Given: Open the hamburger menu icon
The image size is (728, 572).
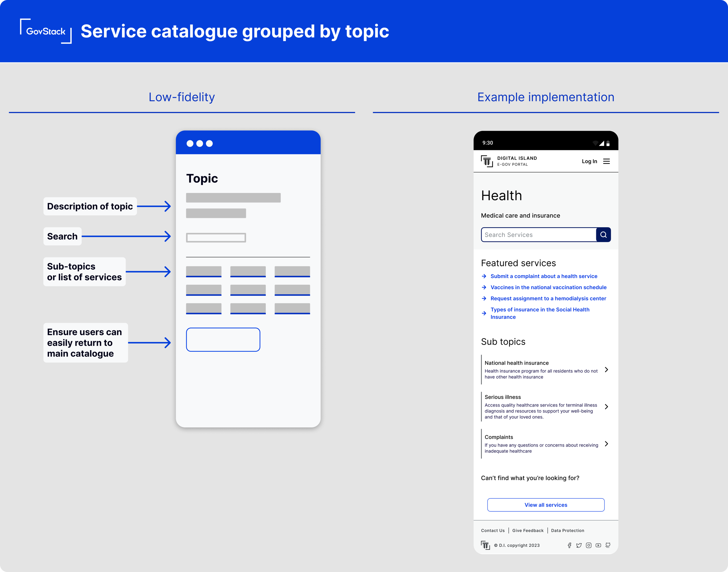Looking at the screenshot, I should coord(606,161).
